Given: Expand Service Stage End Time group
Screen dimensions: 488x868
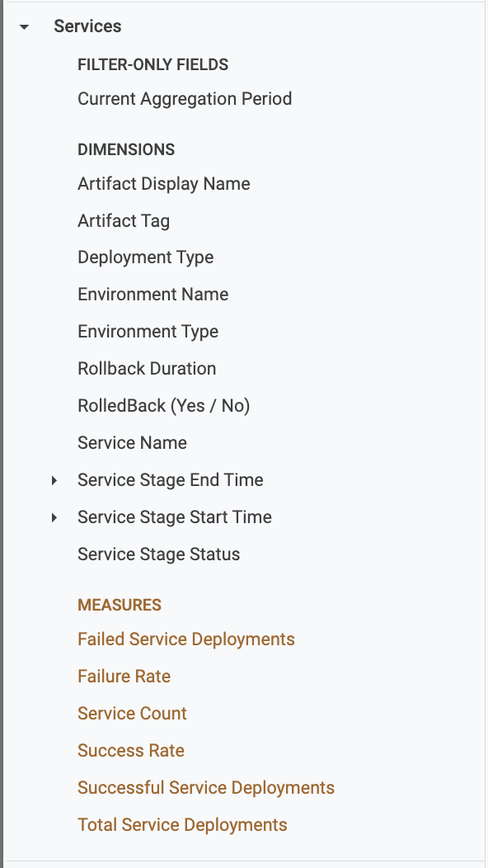Looking at the screenshot, I should pyautogui.click(x=54, y=480).
